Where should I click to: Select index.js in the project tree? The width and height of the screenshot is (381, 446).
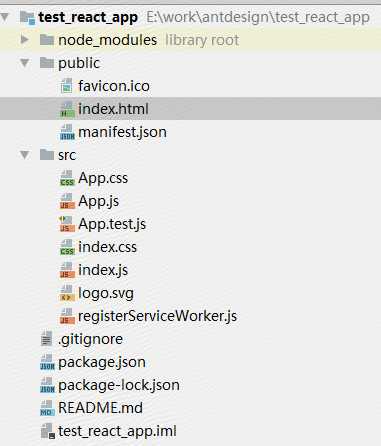point(103,270)
